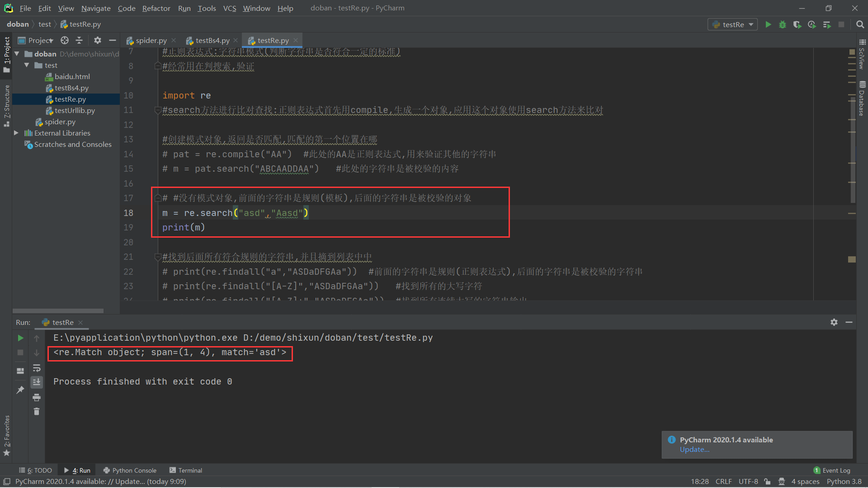Collapse the test folder in project tree
The image size is (868, 488).
tap(27, 66)
